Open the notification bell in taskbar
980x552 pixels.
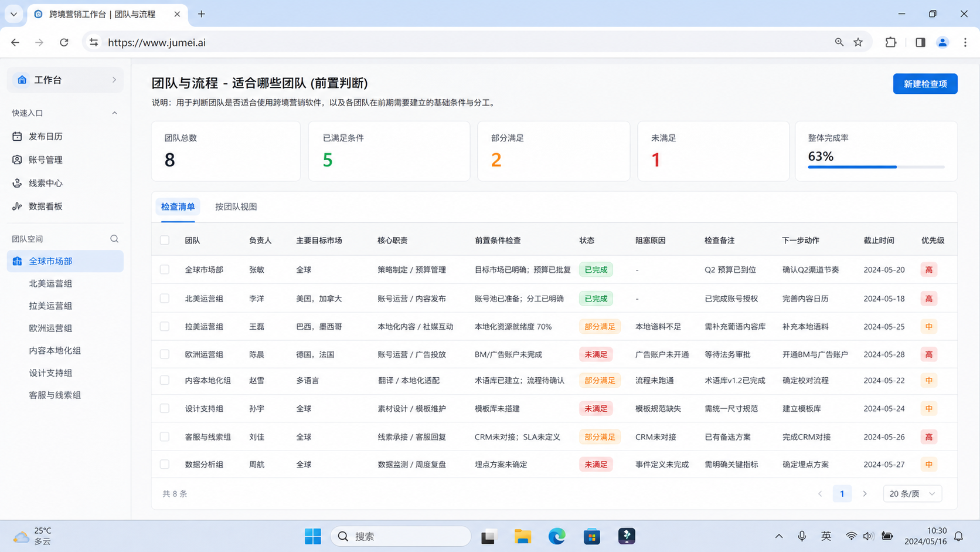pos(959,536)
